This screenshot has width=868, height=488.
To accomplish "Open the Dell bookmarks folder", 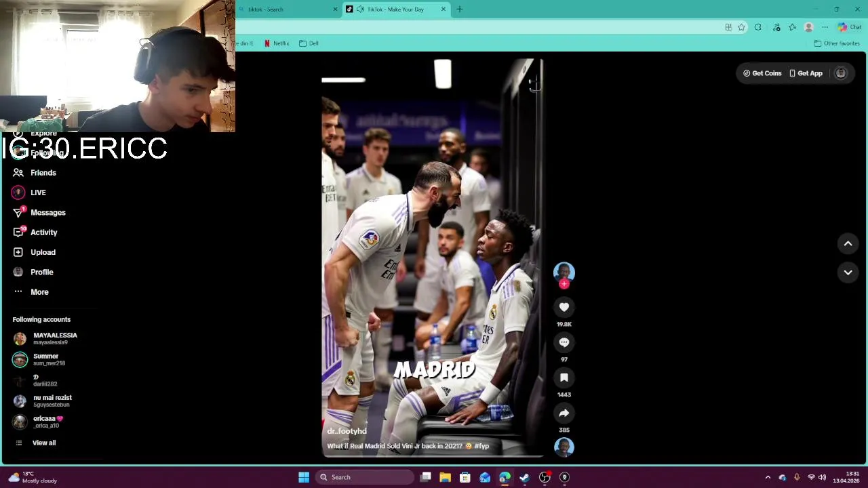I will (x=309, y=43).
